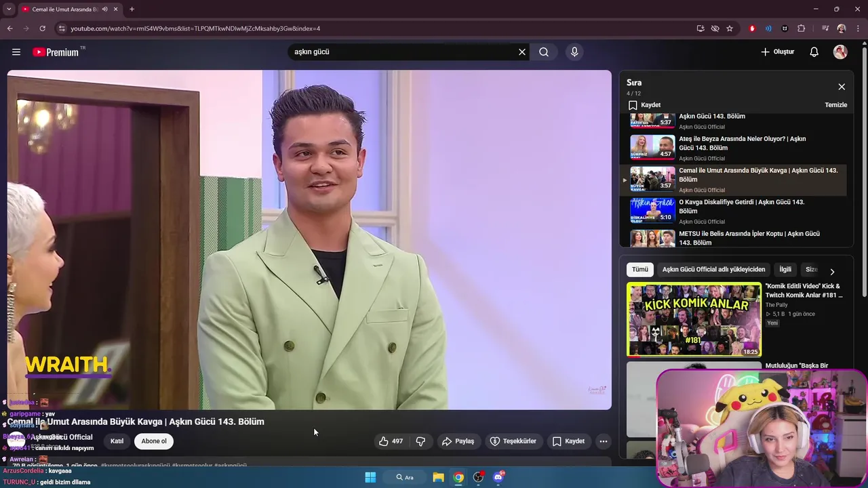
Task: Open the Extensions puzzle icon
Action: (802, 28)
